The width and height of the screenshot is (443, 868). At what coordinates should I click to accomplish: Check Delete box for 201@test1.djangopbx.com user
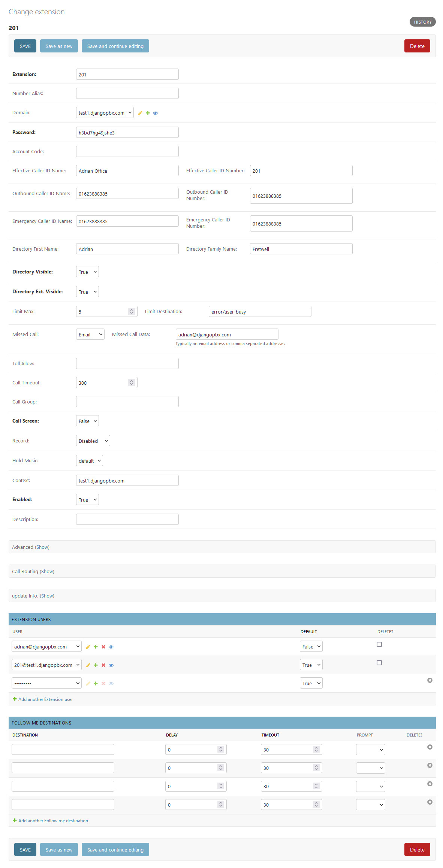tap(379, 663)
